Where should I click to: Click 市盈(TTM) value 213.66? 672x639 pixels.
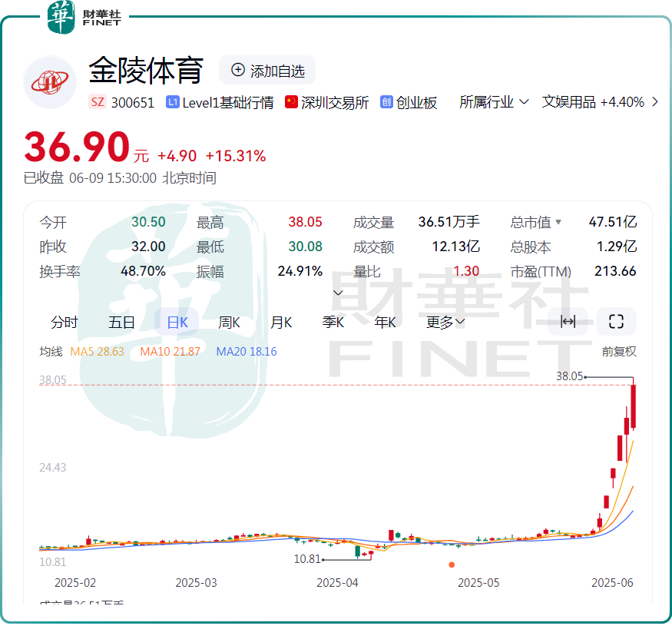pos(615,271)
